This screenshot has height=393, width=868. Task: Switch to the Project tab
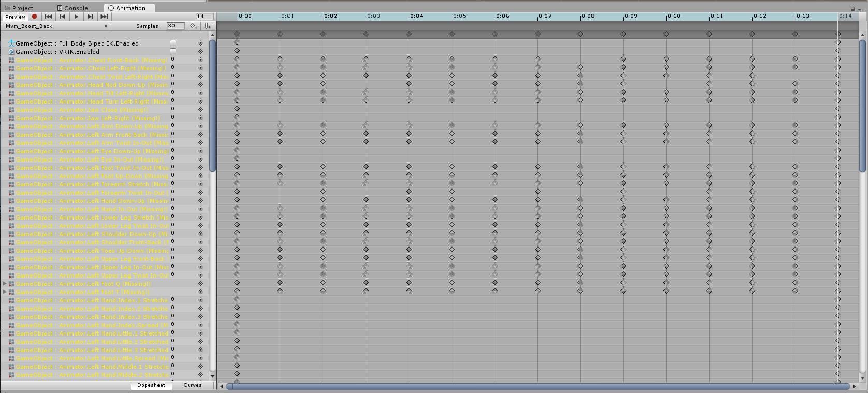(19, 8)
